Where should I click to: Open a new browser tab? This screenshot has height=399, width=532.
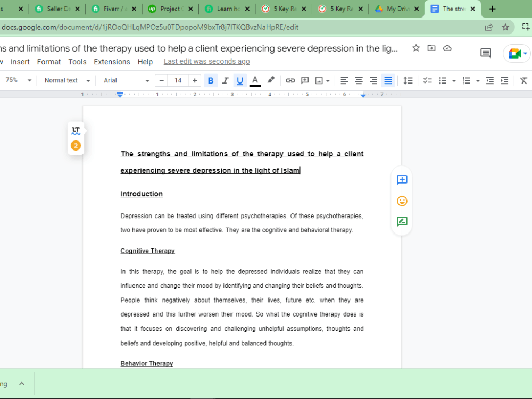pyautogui.click(x=492, y=9)
